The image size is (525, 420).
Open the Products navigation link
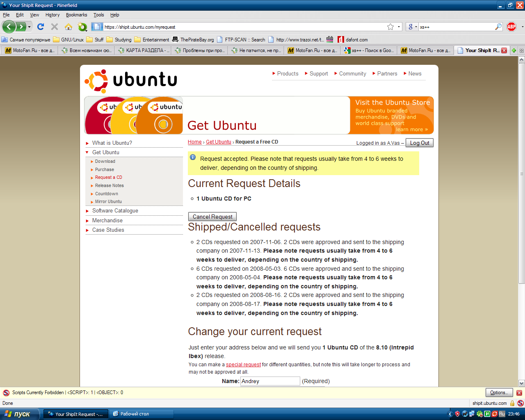tap(288, 74)
